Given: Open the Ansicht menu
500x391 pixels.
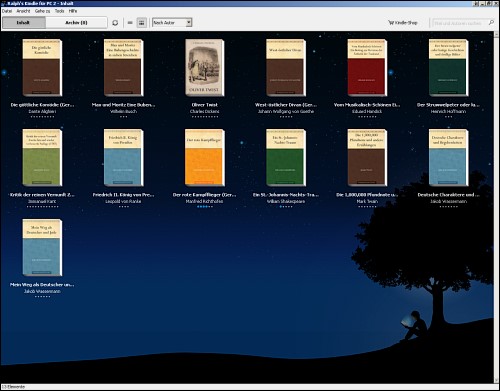Looking at the screenshot, I should [x=23, y=11].
